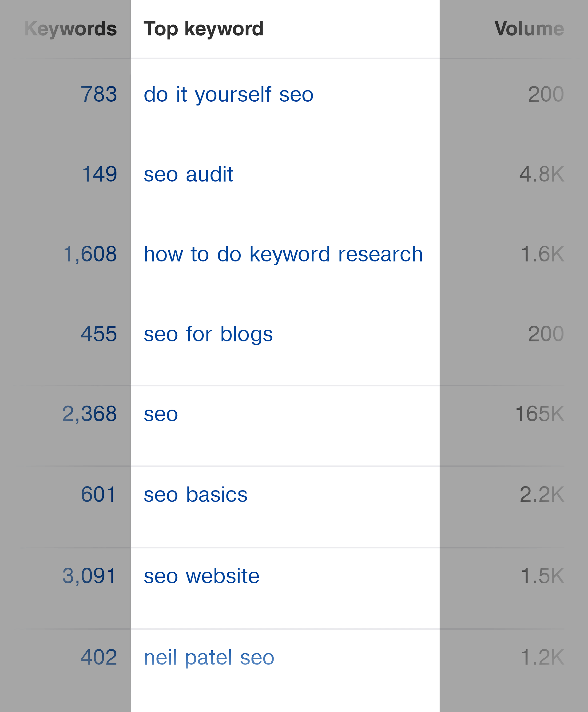Select the 165K volume cell
588x712 pixels.
pyautogui.click(x=540, y=414)
